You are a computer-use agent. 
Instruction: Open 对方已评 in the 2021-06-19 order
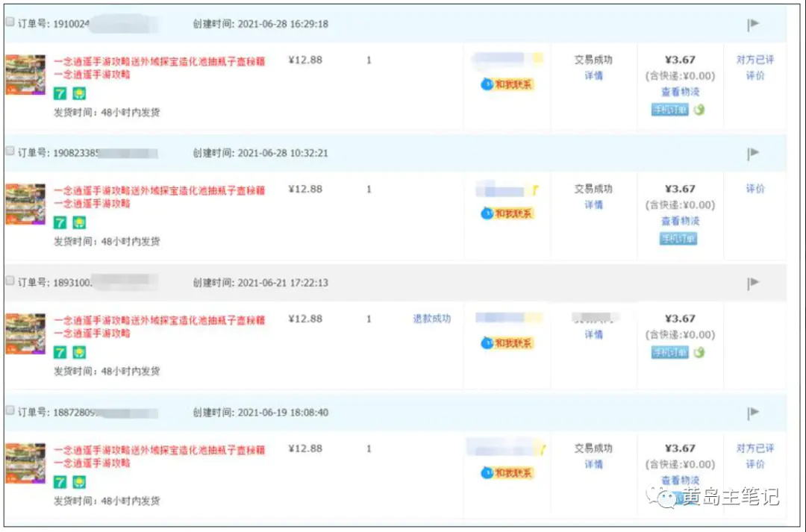click(755, 448)
